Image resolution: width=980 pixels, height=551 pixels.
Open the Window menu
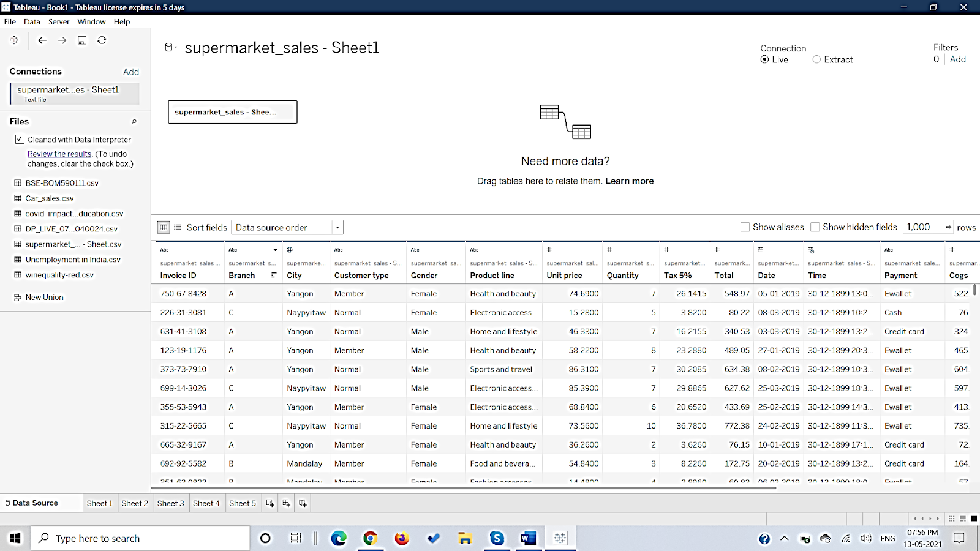coord(91,21)
